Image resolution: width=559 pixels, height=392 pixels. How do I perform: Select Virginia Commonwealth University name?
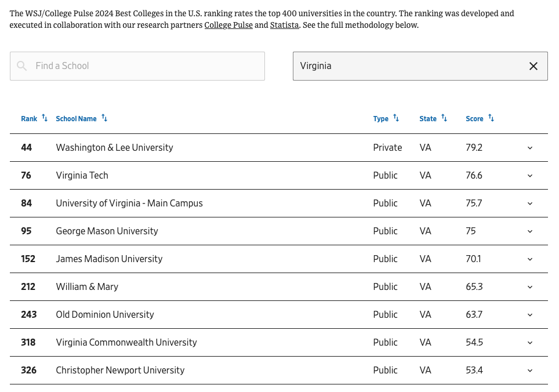pyautogui.click(x=126, y=342)
